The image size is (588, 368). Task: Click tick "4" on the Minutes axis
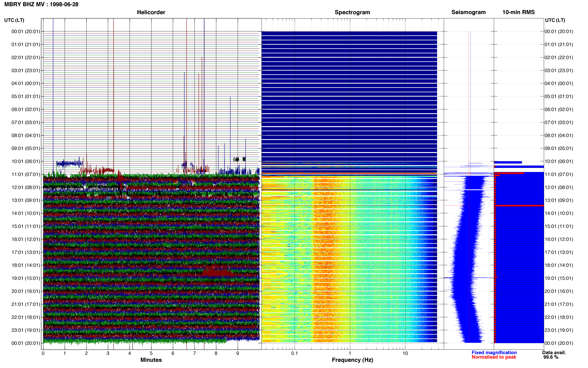[x=130, y=353]
